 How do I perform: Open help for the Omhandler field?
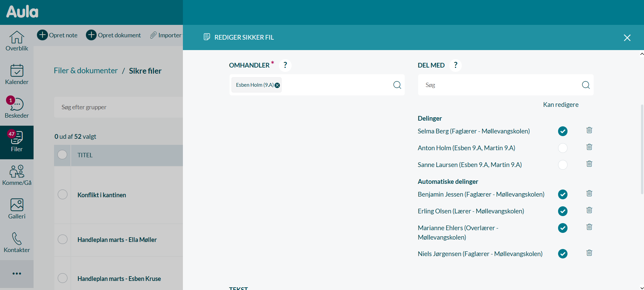285,65
